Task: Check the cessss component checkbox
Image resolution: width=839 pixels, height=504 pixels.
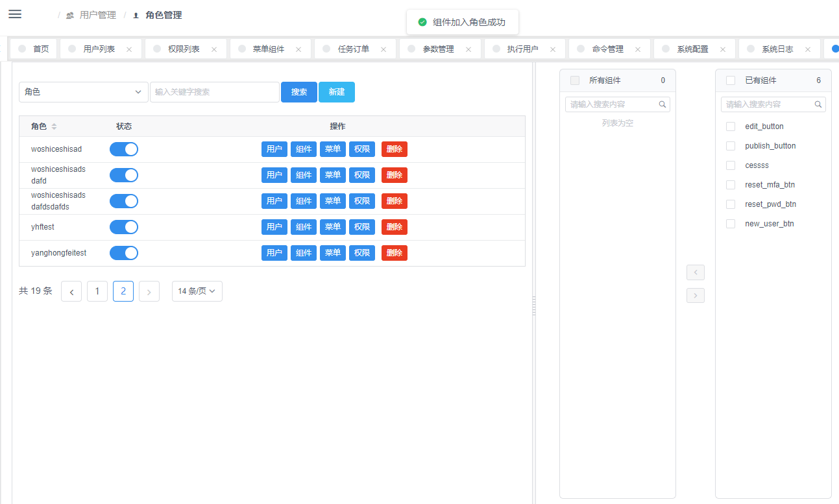Action: click(731, 165)
